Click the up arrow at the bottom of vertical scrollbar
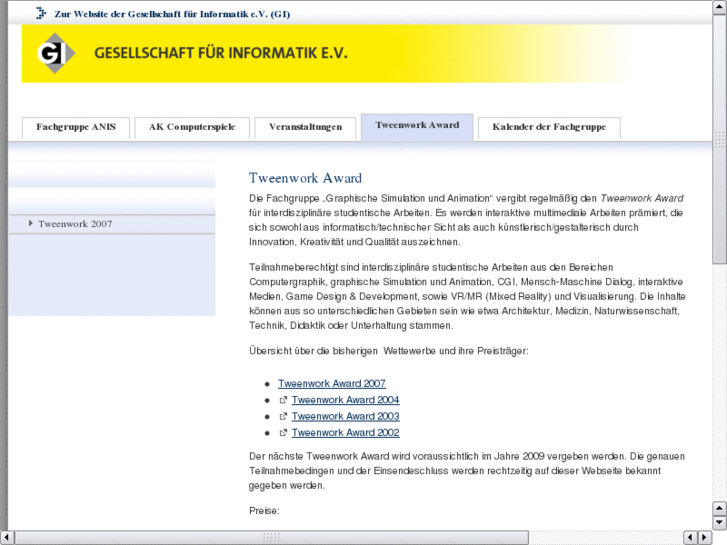The height and width of the screenshot is (545, 727). (x=720, y=508)
